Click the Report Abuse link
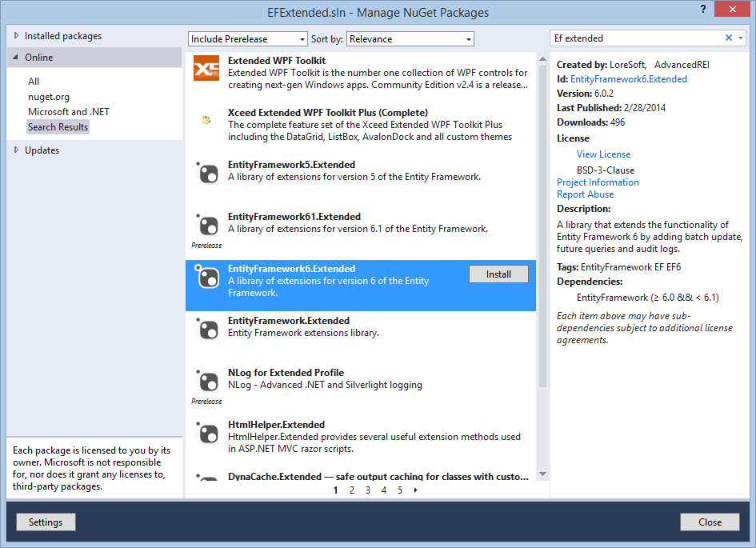 pyautogui.click(x=586, y=194)
